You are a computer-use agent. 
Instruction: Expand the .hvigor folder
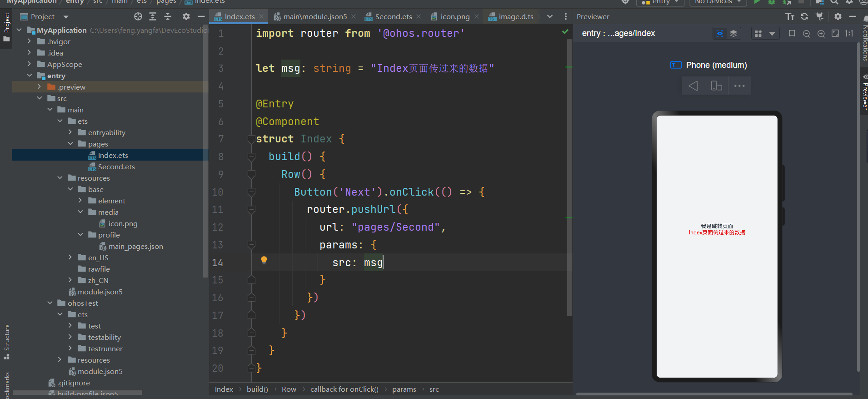[29, 41]
